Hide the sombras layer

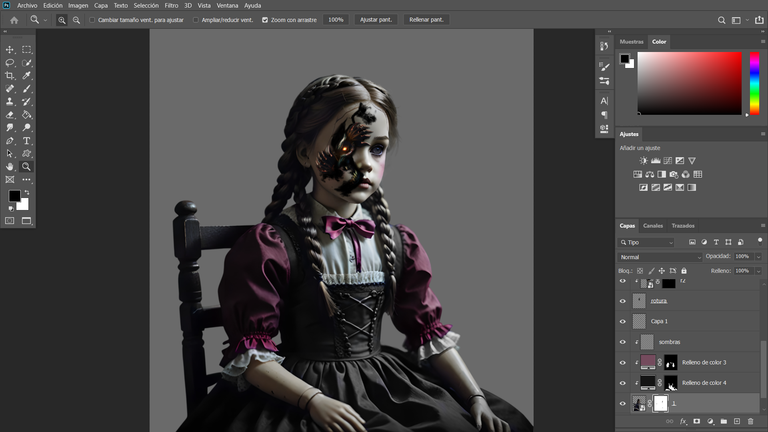pos(623,342)
